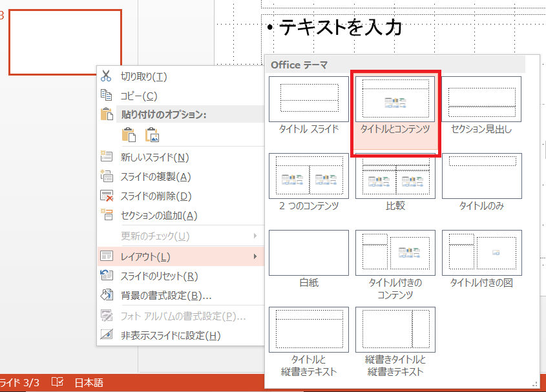This screenshot has width=546, height=392.
Task: Click the clipboard icon next to 貼り付けのオプション
Action: 107,114
